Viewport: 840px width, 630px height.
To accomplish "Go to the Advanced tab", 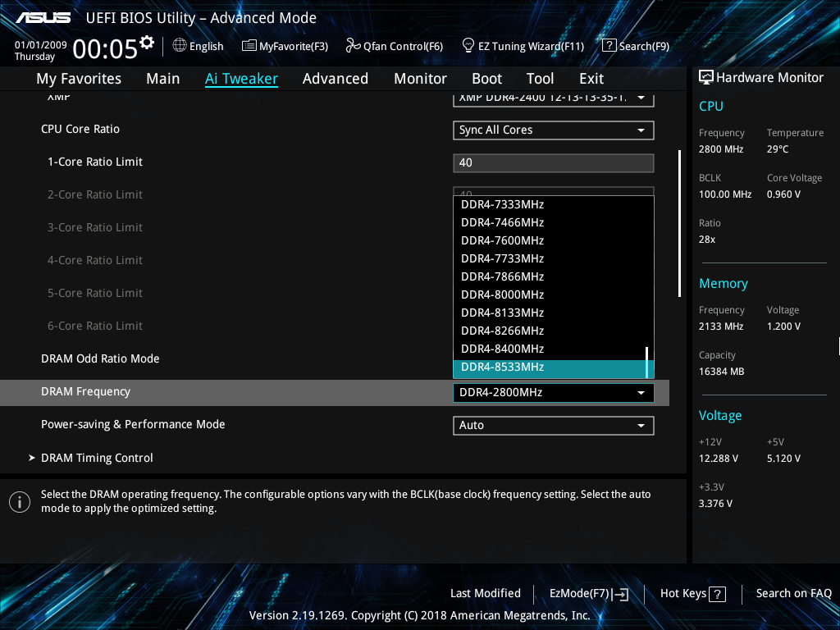I will point(336,79).
